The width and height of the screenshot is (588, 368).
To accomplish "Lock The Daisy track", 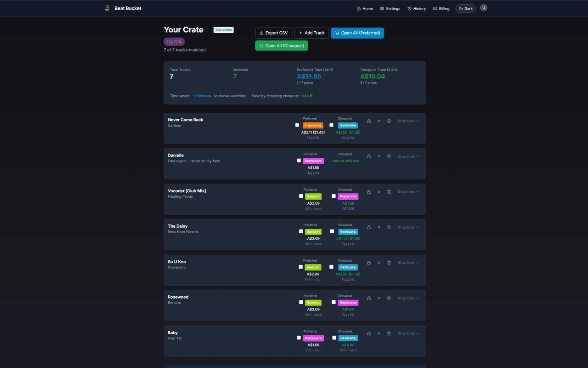I will 369,227.
